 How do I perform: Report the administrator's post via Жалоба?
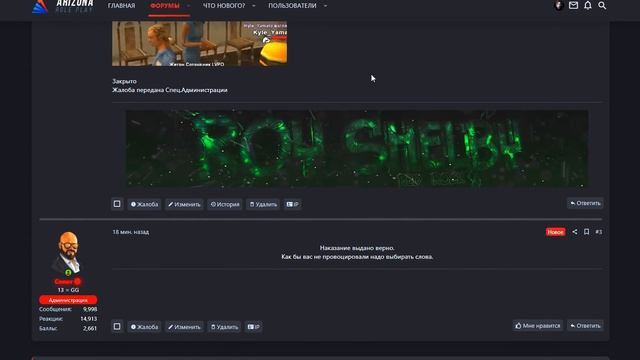point(144,327)
